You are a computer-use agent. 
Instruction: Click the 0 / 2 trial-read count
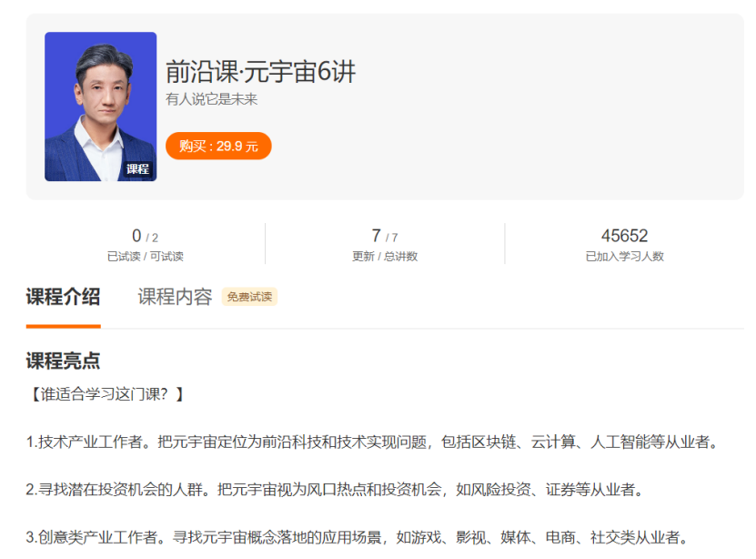click(x=145, y=237)
